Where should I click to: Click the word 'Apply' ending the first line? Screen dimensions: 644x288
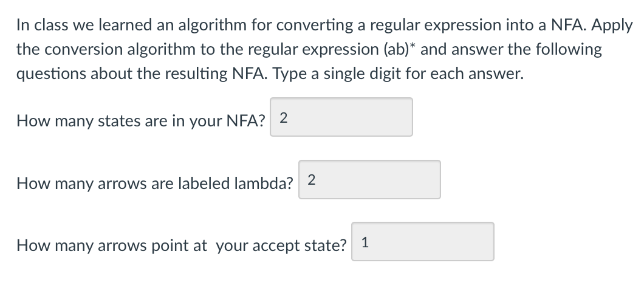612,26
